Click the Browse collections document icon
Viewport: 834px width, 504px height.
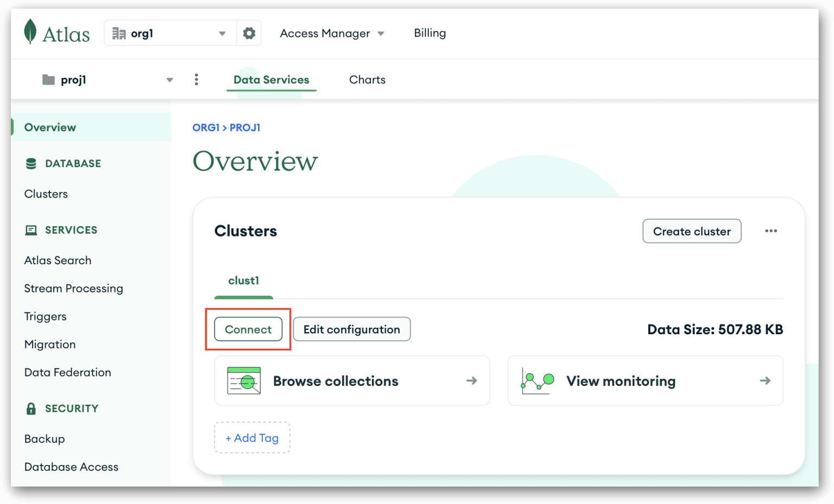pyautogui.click(x=244, y=380)
